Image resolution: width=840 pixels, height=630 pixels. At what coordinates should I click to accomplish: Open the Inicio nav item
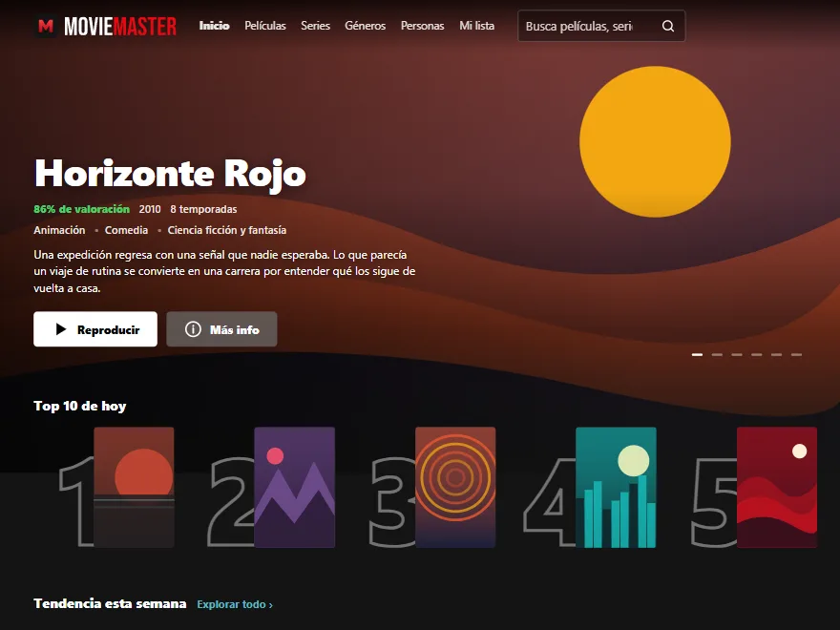[214, 26]
